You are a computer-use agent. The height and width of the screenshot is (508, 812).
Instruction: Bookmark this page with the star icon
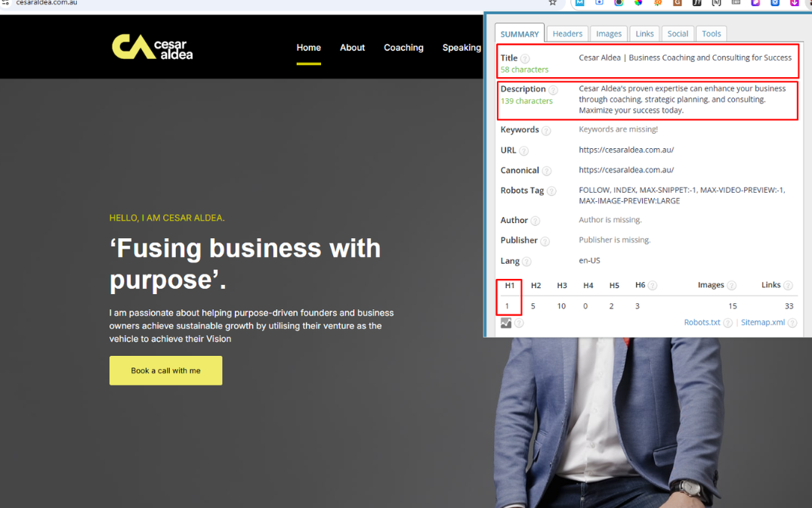tap(552, 3)
